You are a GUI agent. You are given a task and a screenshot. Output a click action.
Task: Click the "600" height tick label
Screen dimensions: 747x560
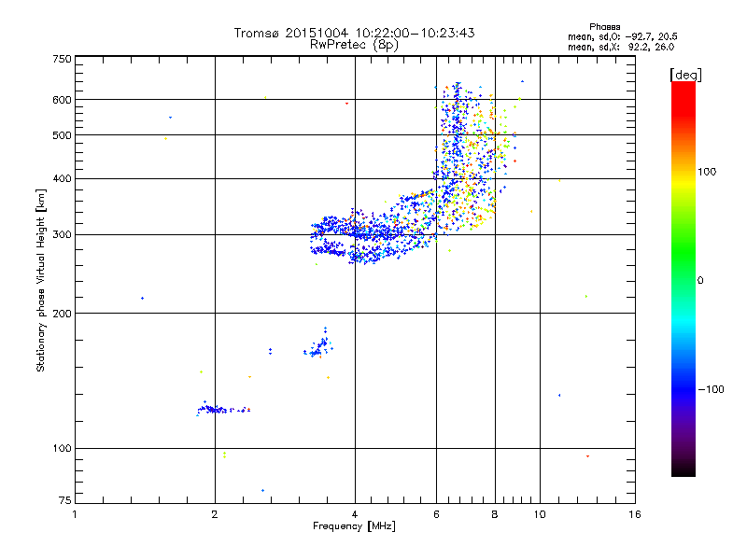(x=62, y=100)
